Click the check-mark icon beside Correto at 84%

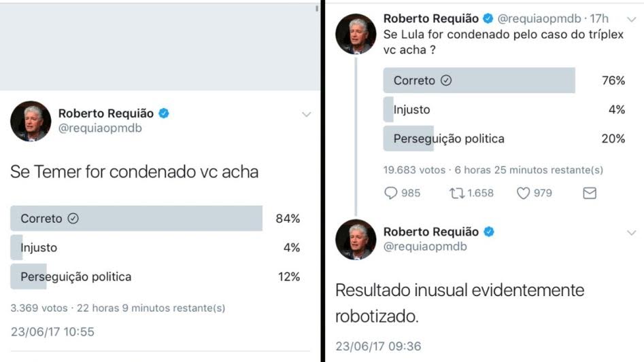click(73, 219)
